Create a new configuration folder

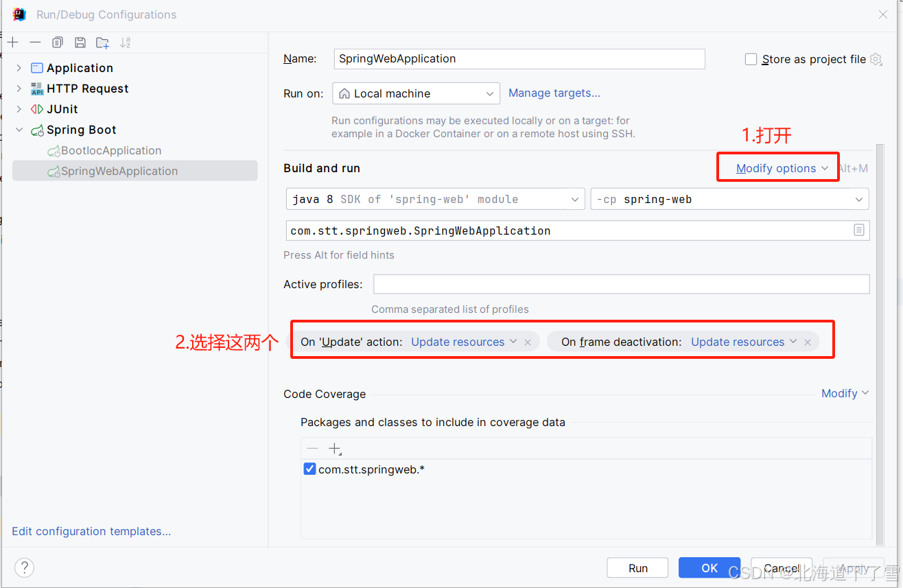click(x=102, y=42)
